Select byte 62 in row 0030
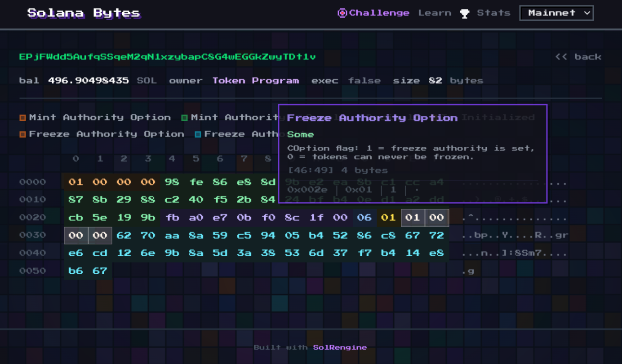The image size is (622, 364). coord(124,235)
